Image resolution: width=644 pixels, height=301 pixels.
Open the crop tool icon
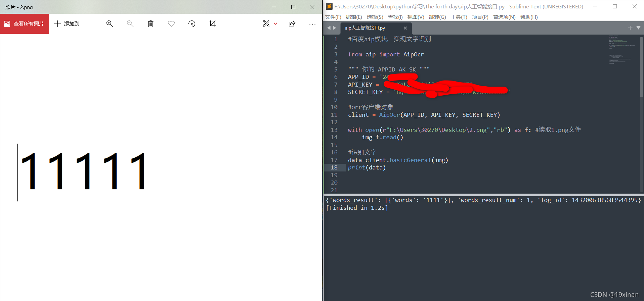coord(212,24)
